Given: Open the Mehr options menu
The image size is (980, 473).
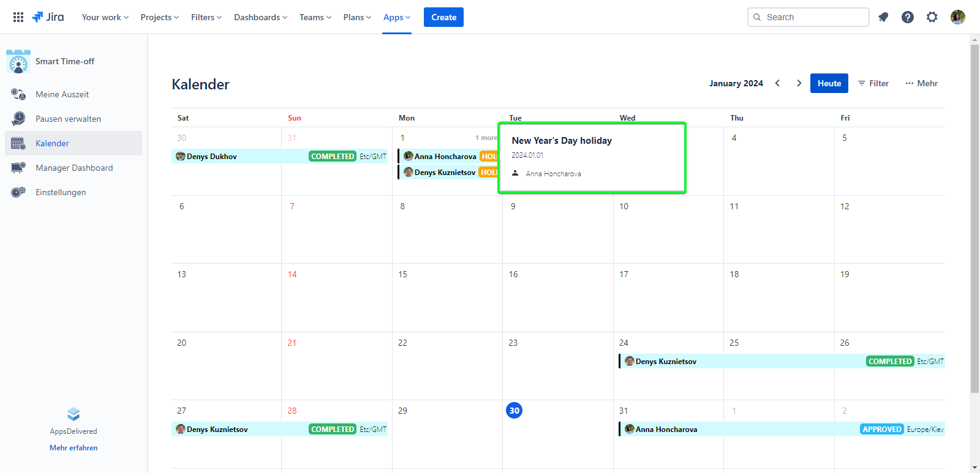Looking at the screenshot, I should 922,83.
